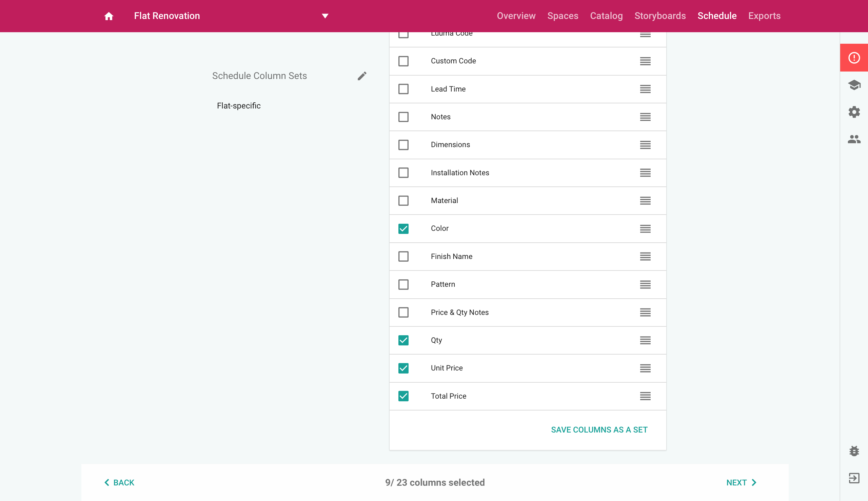Switch to the Exports tab

(x=764, y=16)
